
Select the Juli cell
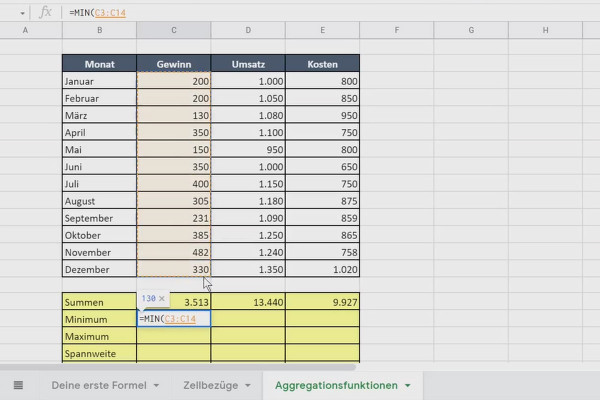pos(99,183)
